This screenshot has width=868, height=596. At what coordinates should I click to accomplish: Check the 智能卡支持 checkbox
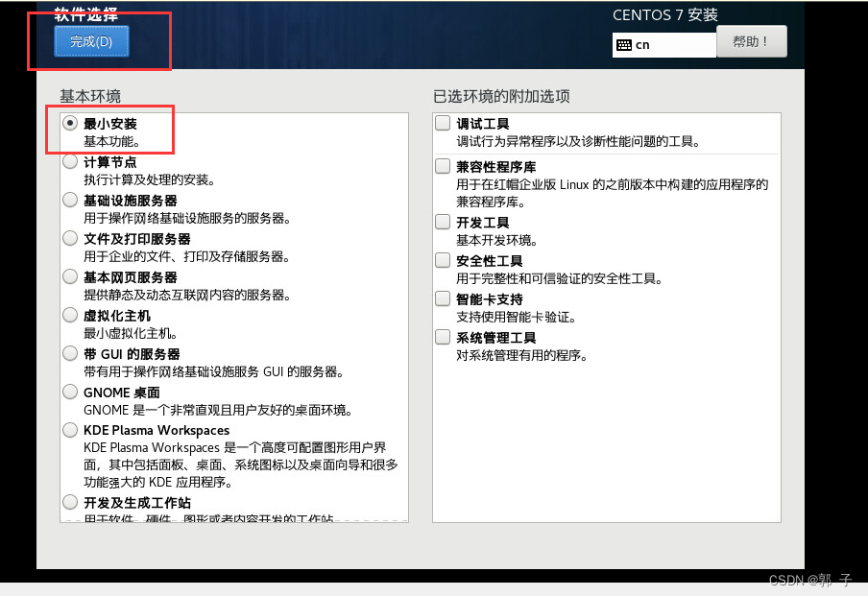point(443,298)
